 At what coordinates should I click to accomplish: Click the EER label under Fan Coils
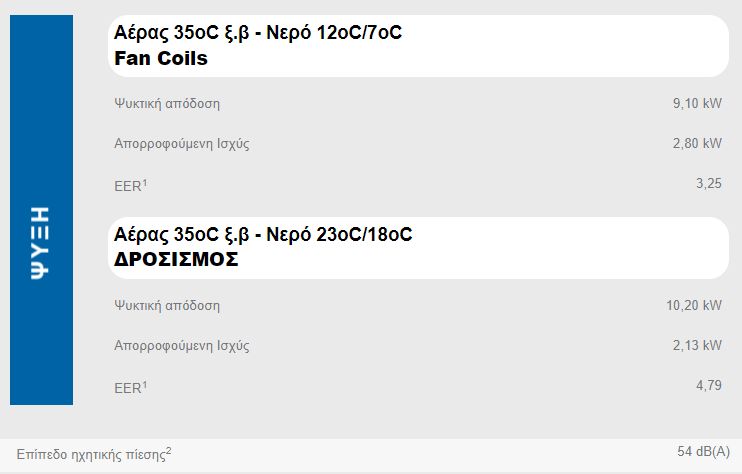coord(128,185)
